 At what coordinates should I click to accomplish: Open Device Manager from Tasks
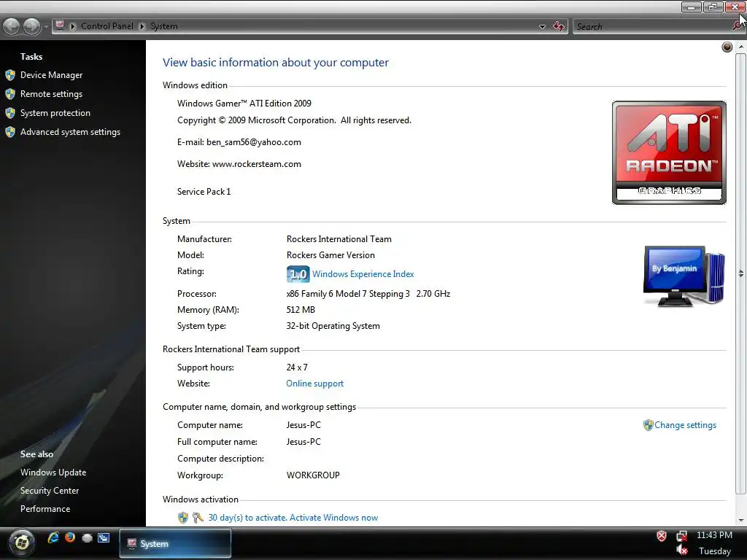click(51, 75)
